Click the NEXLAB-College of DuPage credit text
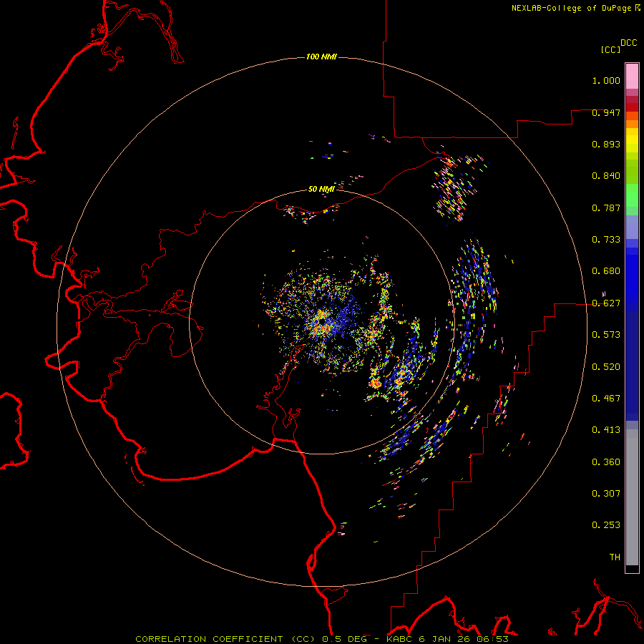 tap(572, 8)
